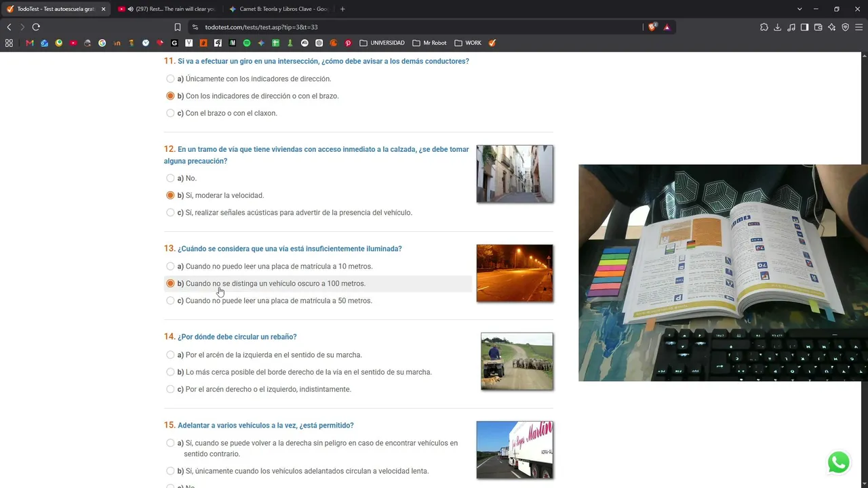Open the Gmail bookmark icon
Image resolution: width=868 pixels, height=488 pixels.
[x=30, y=43]
